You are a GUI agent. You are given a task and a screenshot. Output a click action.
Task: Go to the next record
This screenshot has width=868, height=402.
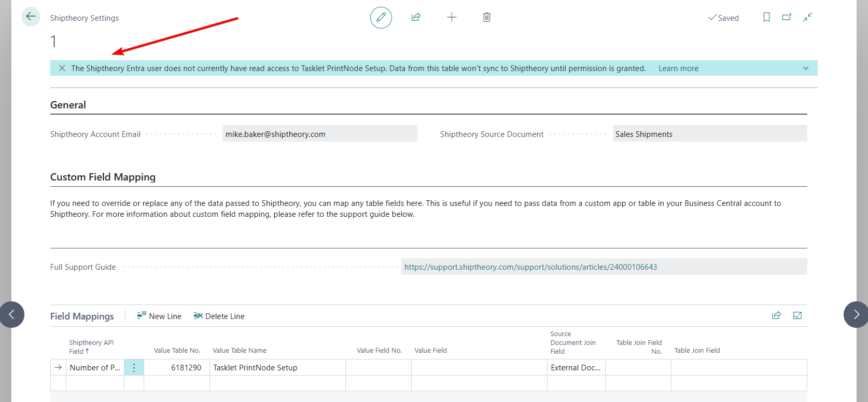[x=856, y=314]
